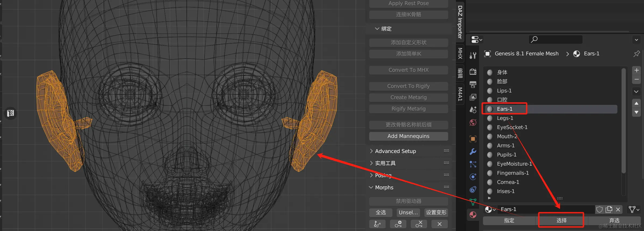The height and width of the screenshot is (231, 644).
Task: Open the Particles properties tab
Action: pyautogui.click(x=473, y=164)
